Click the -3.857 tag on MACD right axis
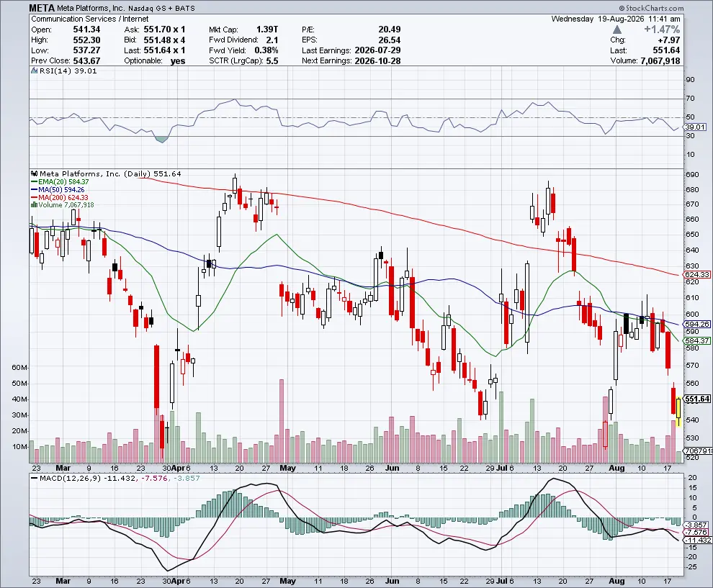The height and width of the screenshot is (588, 713). (696, 525)
